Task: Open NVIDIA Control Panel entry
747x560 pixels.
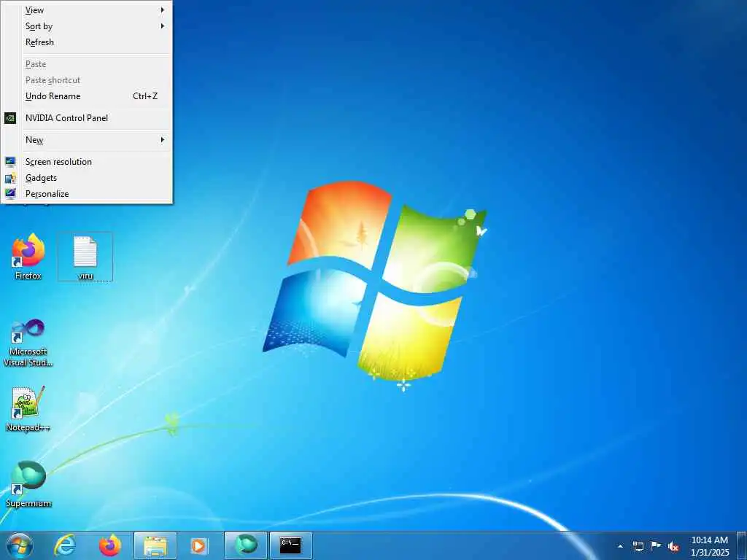Action: [86, 118]
